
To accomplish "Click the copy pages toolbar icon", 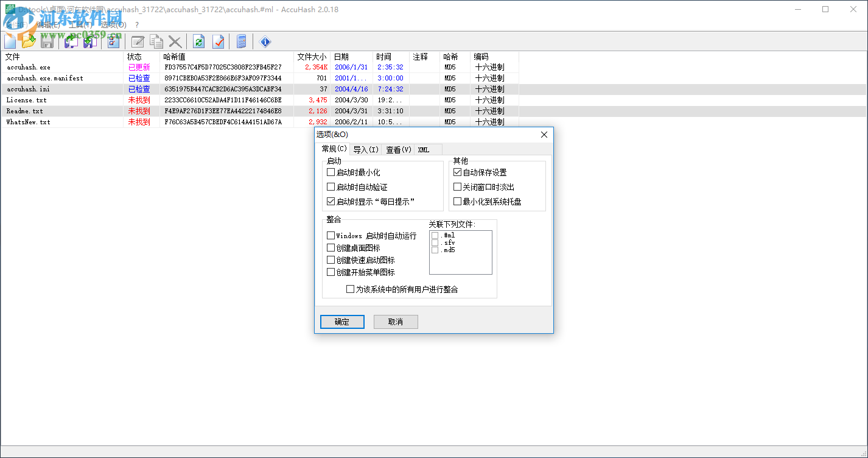I will (156, 41).
